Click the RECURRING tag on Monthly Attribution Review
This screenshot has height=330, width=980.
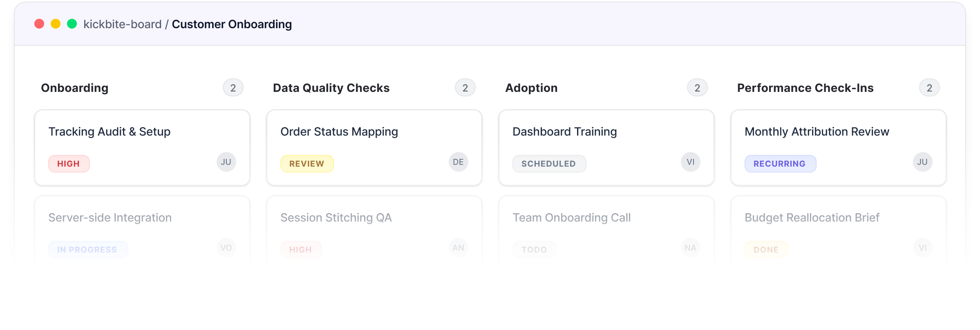tap(780, 164)
